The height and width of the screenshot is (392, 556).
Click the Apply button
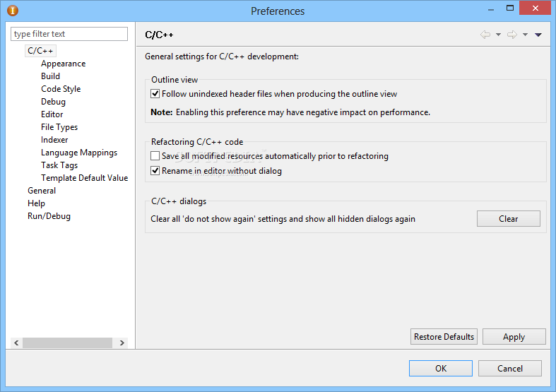tap(514, 337)
